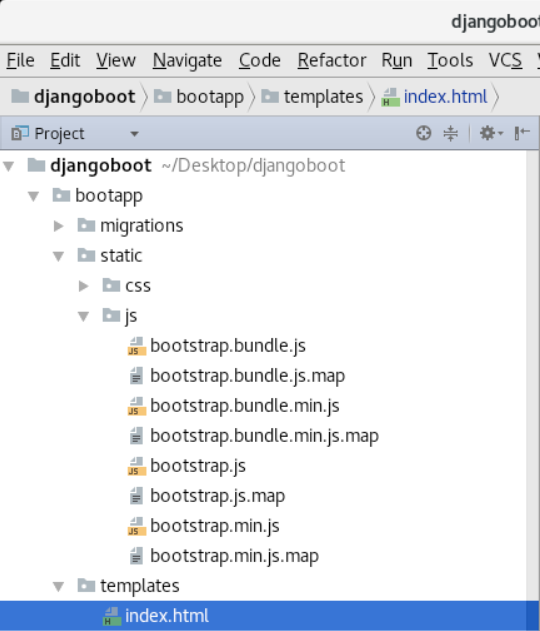This screenshot has width=540, height=631.
Task: Click the file icon of bootstrap.min.js.map
Action: [x=136, y=556]
